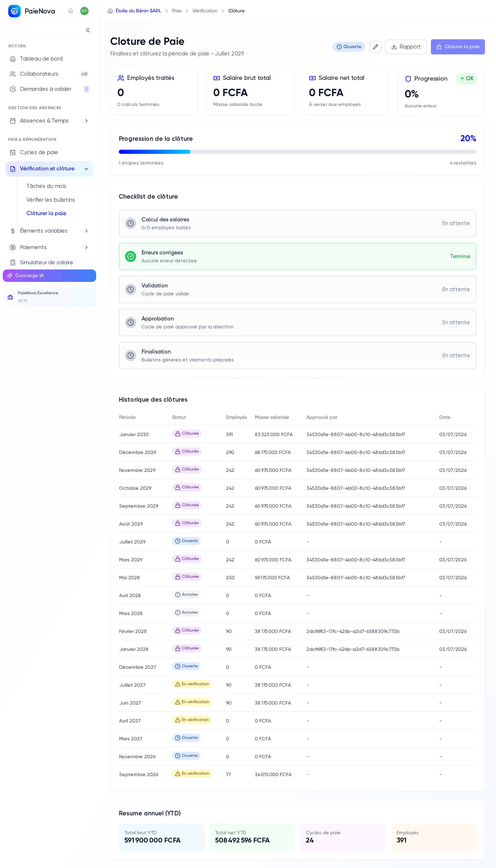Click the home icon in breadcrumb

click(110, 11)
